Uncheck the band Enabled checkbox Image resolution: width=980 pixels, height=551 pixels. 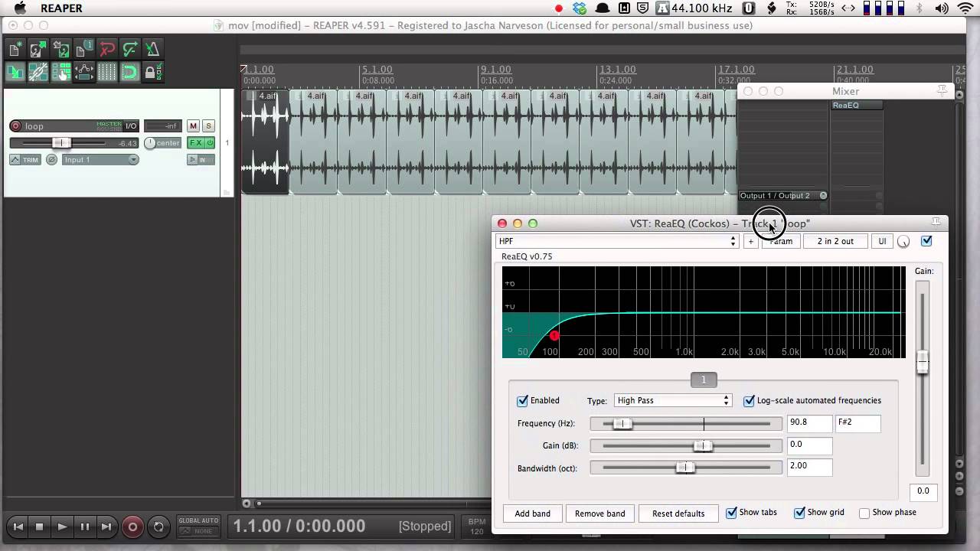click(522, 401)
